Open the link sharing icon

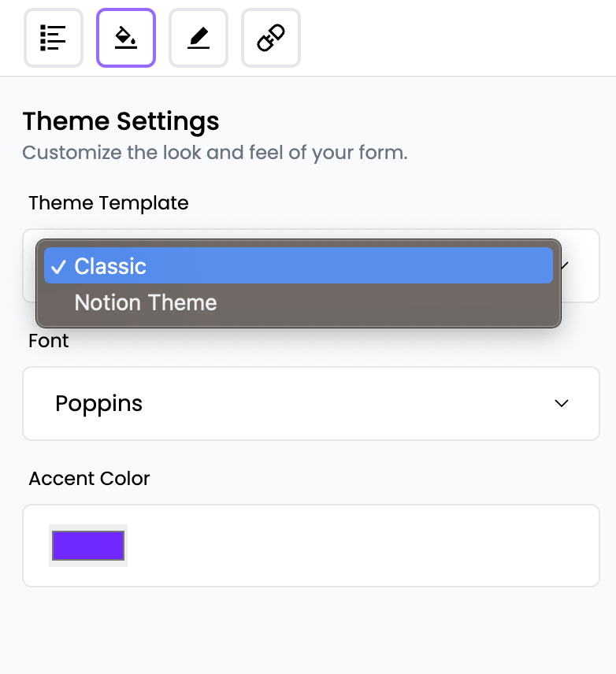271,38
